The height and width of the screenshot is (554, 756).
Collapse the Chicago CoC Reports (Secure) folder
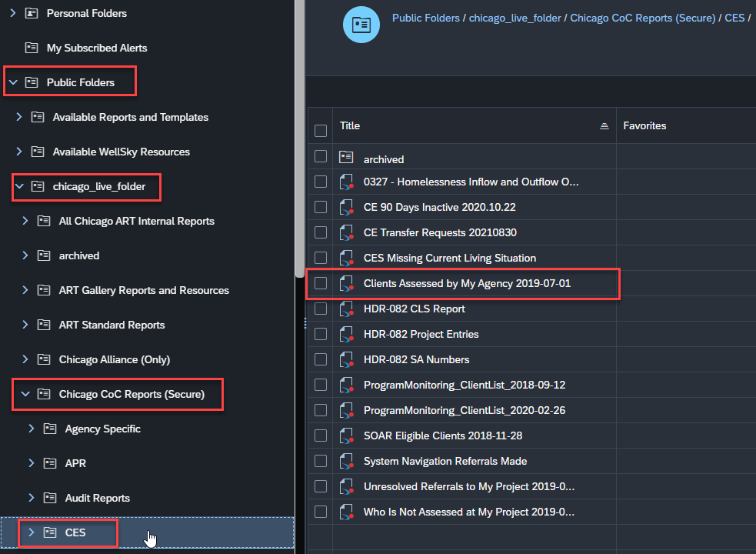tap(25, 394)
